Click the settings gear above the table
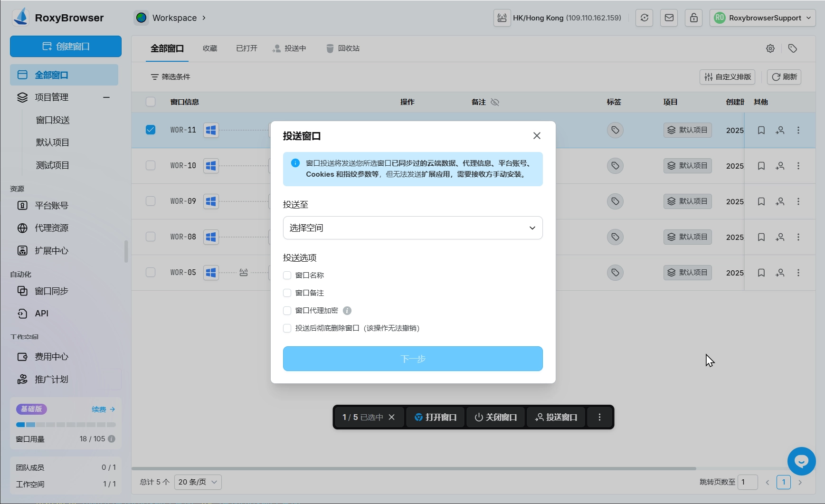The width and height of the screenshot is (825, 504). (770, 48)
